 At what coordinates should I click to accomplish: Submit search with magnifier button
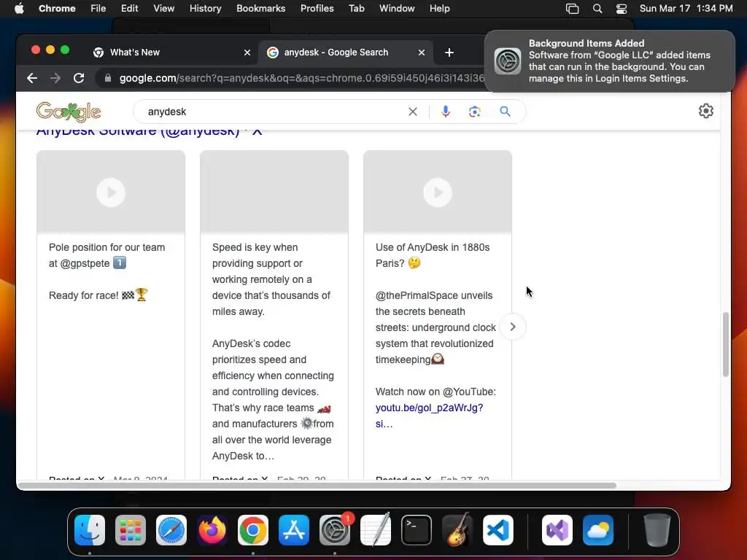pyautogui.click(x=505, y=112)
